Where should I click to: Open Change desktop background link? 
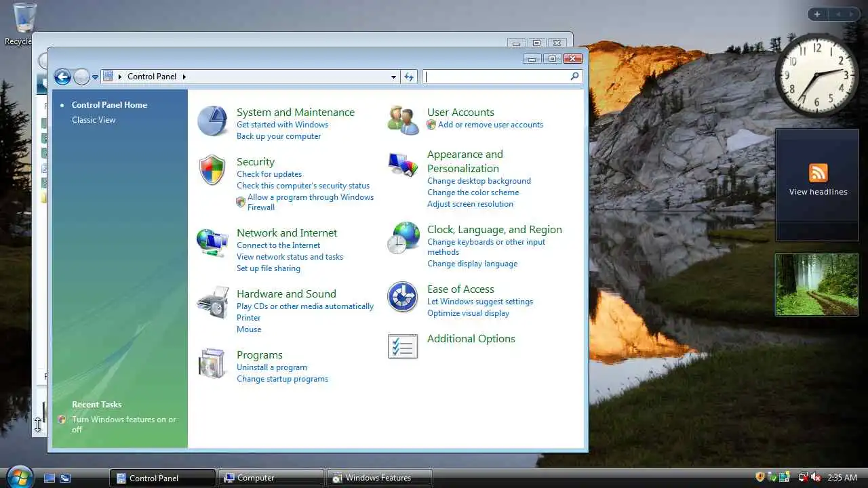479,181
